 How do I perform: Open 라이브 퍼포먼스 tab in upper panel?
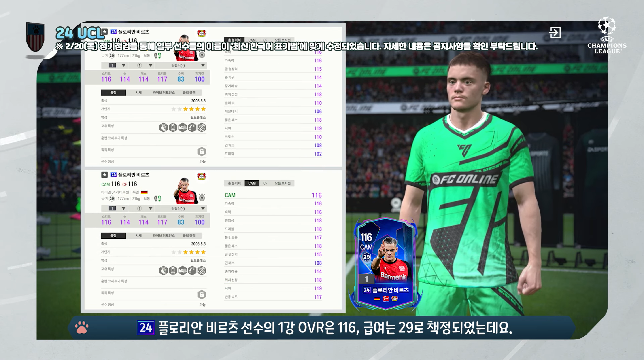[x=164, y=92]
